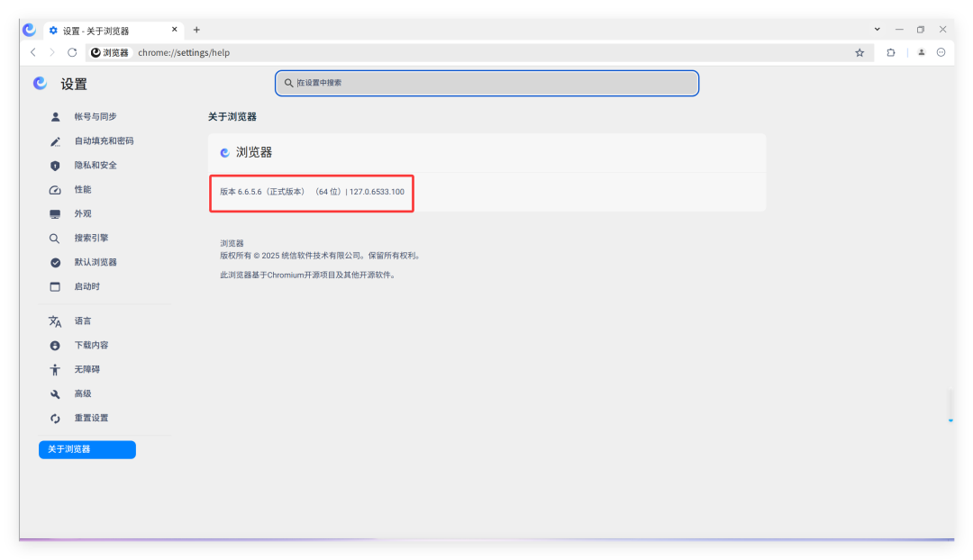Click the browser back arrow
The height and width of the screenshot is (560, 973).
pyautogui.click(x=33, y=53)
